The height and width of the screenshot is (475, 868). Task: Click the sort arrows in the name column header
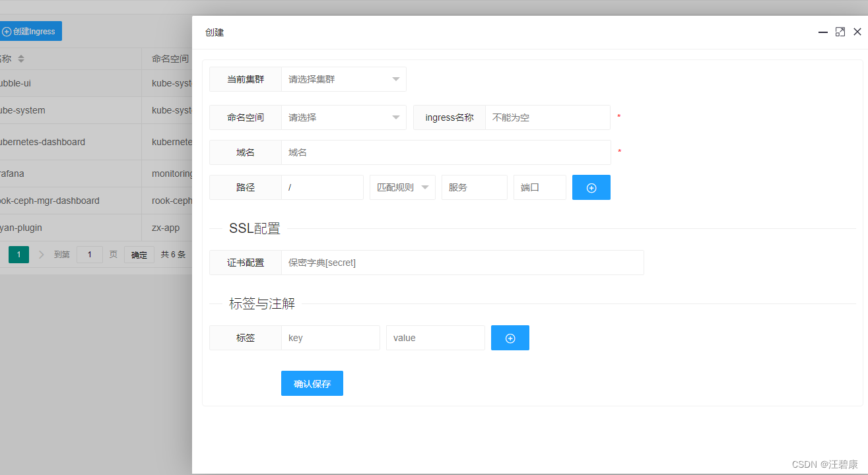pyautogui.click(x=21, y=59)
